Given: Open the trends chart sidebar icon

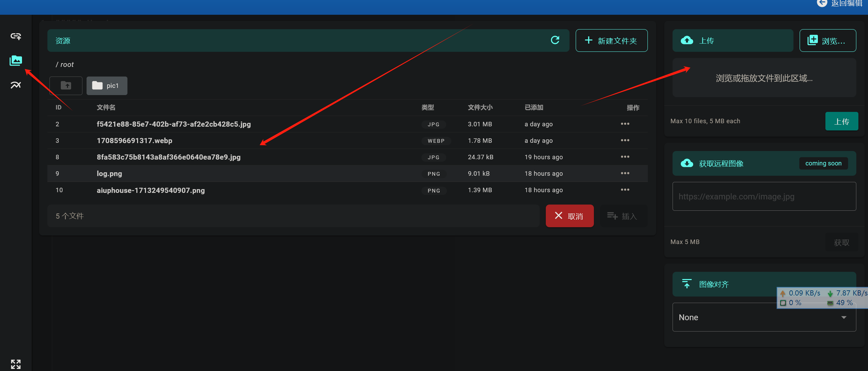Looking at the screenshot, I should [16, 85].
